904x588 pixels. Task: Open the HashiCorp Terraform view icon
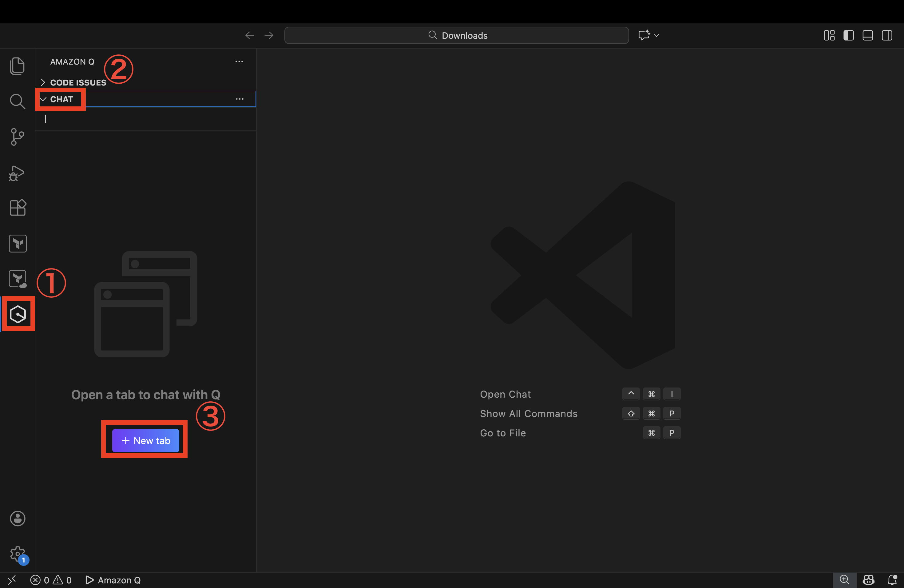coord(18,244)
